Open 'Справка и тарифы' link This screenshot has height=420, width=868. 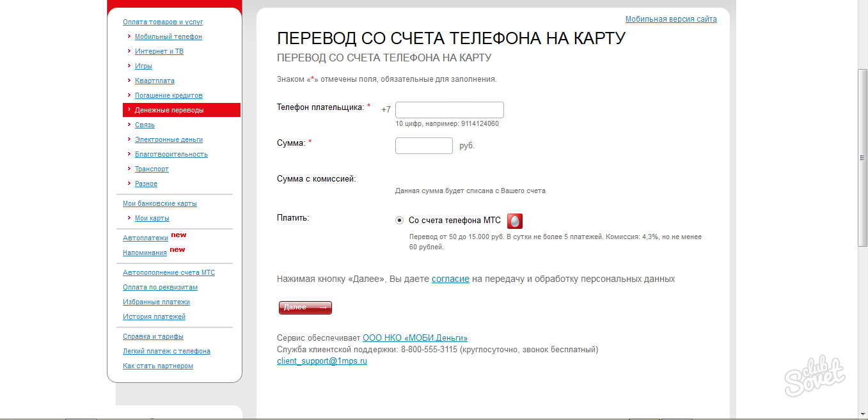pyautogui.click(x=153, y=336)
